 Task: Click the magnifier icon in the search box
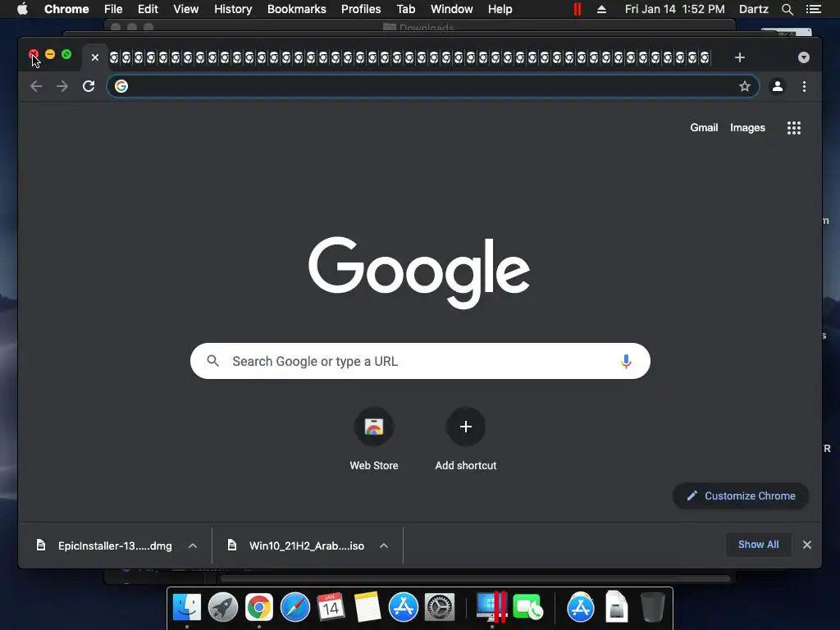click(x=212, y=361)
